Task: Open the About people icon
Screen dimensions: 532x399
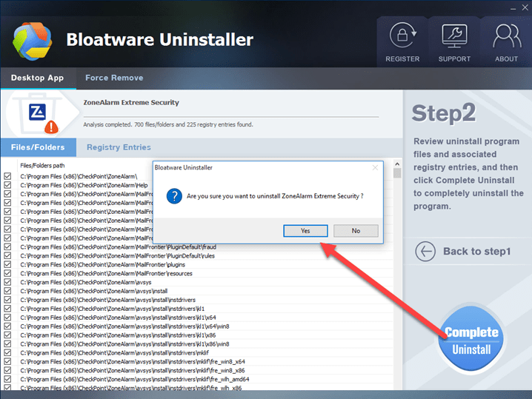Action: click(507, 36)
